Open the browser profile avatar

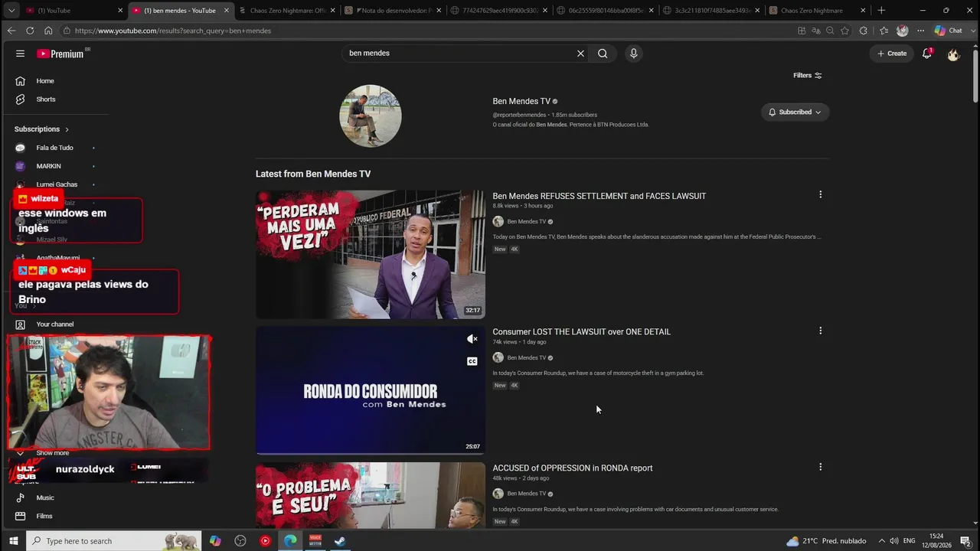[902, 31]
